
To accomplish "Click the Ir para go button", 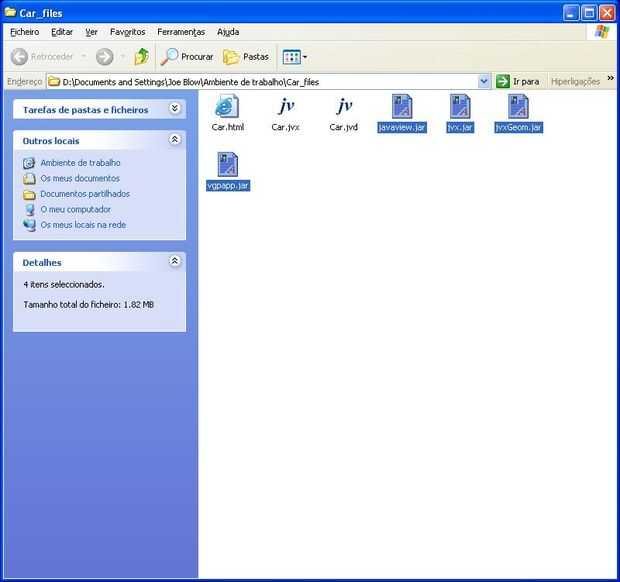I will pos(518,81).
